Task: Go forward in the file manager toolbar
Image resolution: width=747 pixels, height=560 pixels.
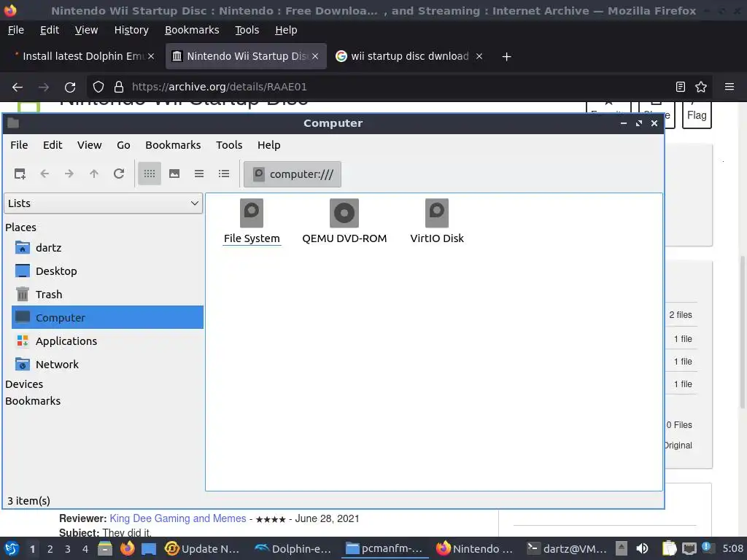Action: 69,174
